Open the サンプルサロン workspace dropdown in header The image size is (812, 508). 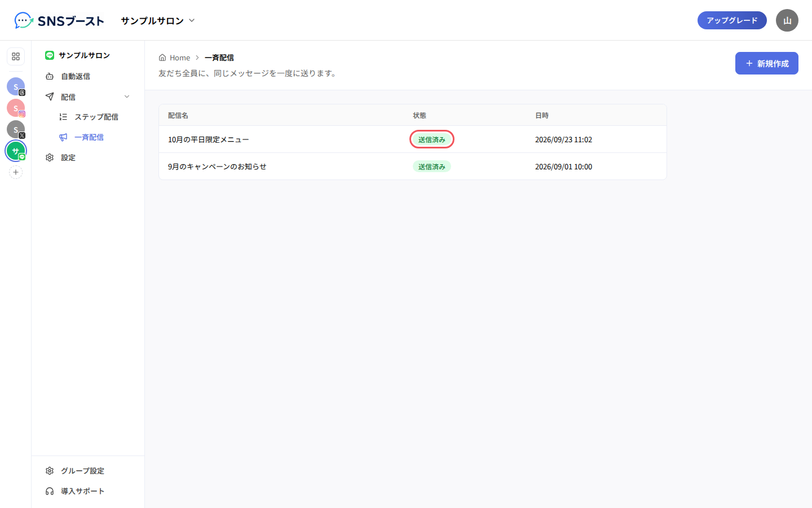coord(158,20)
